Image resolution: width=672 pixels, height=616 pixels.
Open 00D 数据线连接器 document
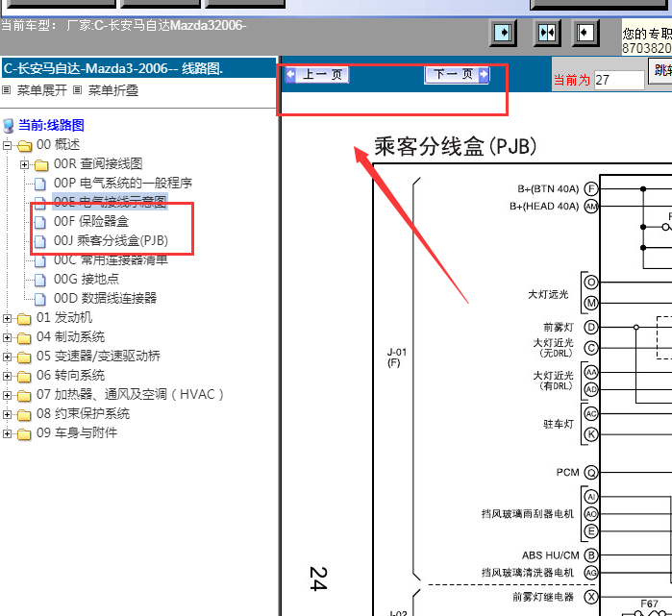105,298
